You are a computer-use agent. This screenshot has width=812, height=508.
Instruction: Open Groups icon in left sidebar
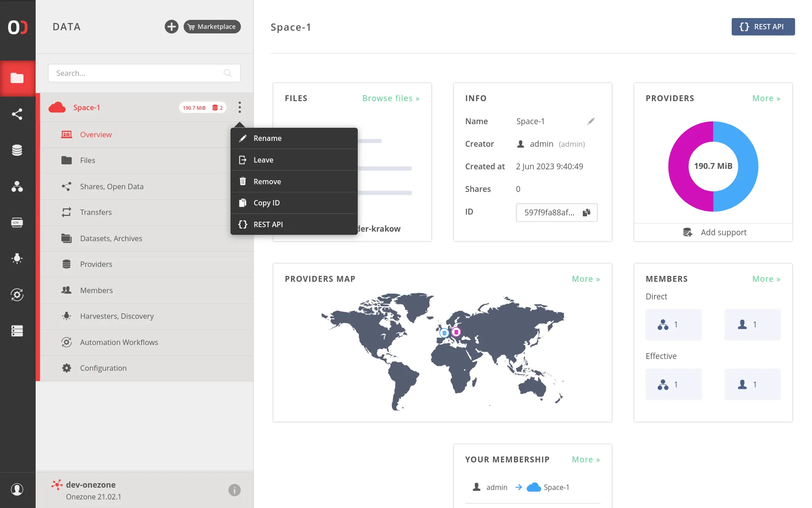click(x=17, y=186)
